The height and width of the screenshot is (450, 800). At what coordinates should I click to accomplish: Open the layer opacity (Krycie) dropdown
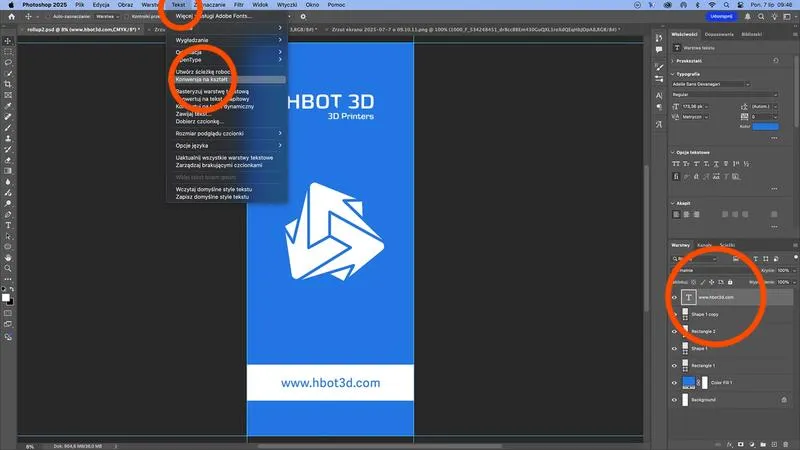794,270
